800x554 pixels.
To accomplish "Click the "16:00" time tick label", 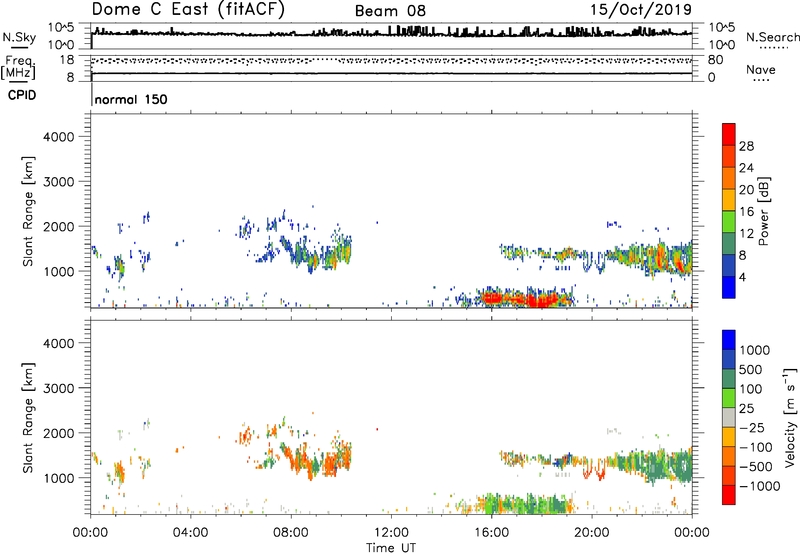I will pyautogui.click(x=491, y=533).
